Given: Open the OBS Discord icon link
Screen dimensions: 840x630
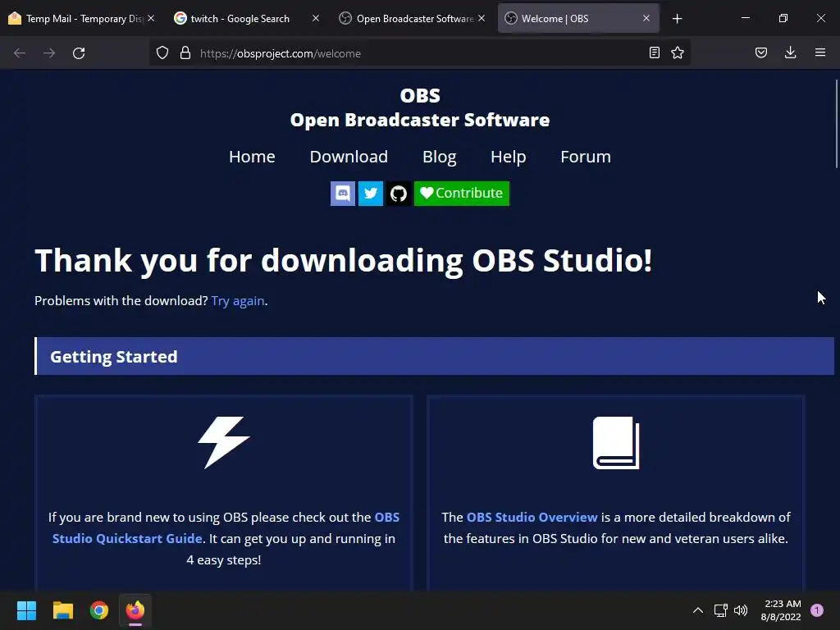Looking at the screenshot, I should tap(343, 194).
